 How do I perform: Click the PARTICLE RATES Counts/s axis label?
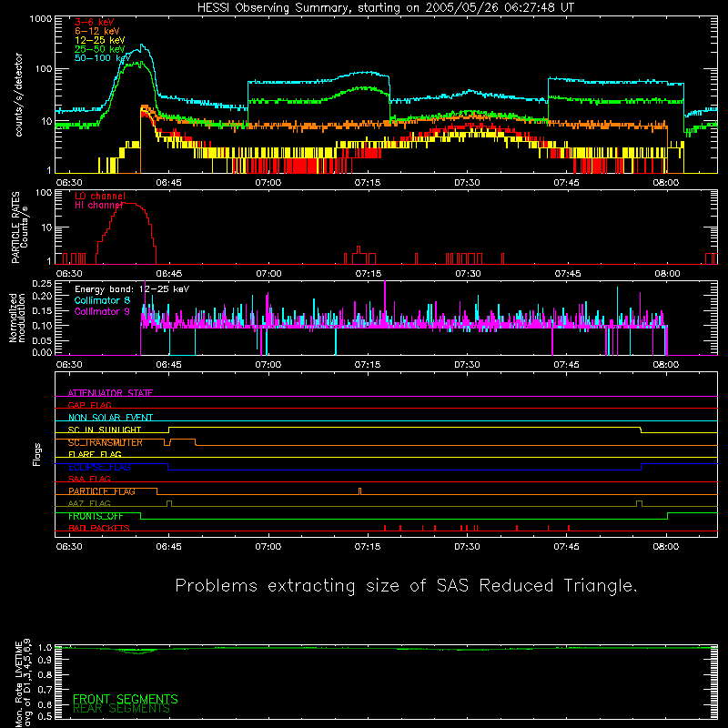click(19, 227)
